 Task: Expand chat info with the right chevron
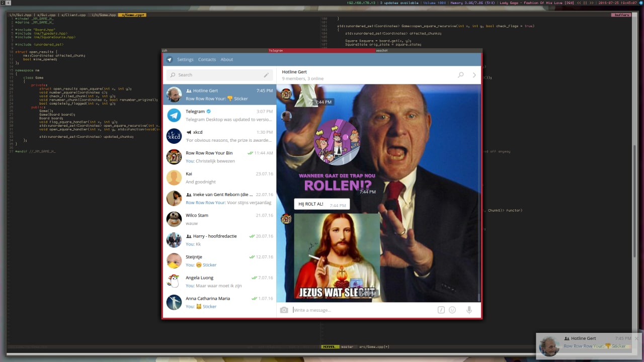pyautogui.click(x=474, y=75)
